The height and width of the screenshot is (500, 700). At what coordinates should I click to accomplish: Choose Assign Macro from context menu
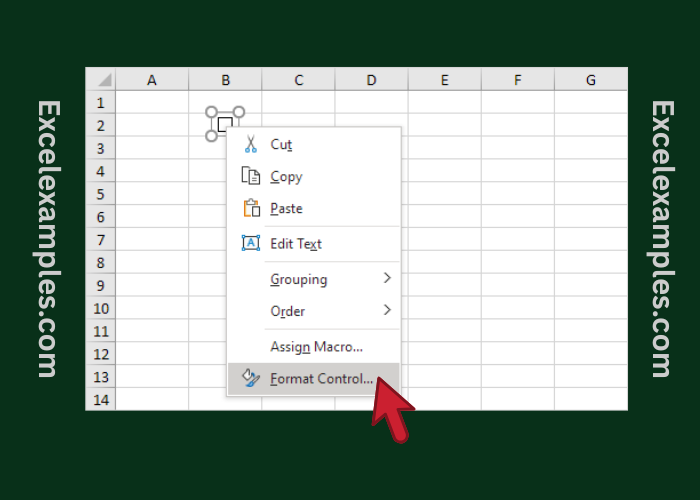point(316,346)
